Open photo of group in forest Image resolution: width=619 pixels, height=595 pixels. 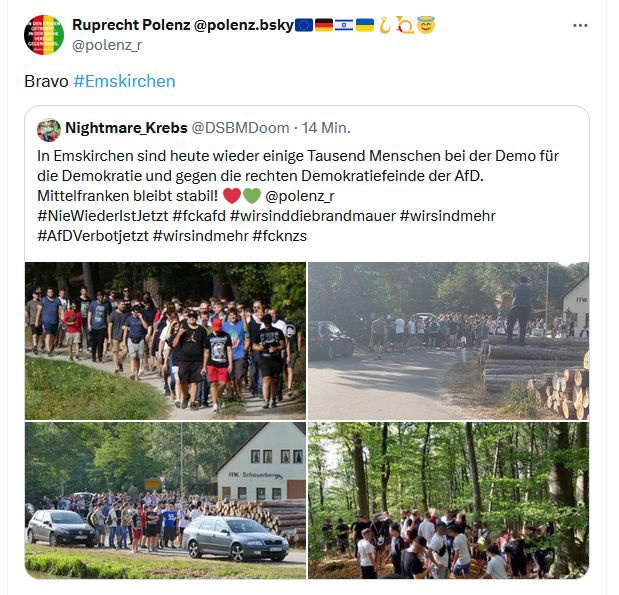(448, 500)
